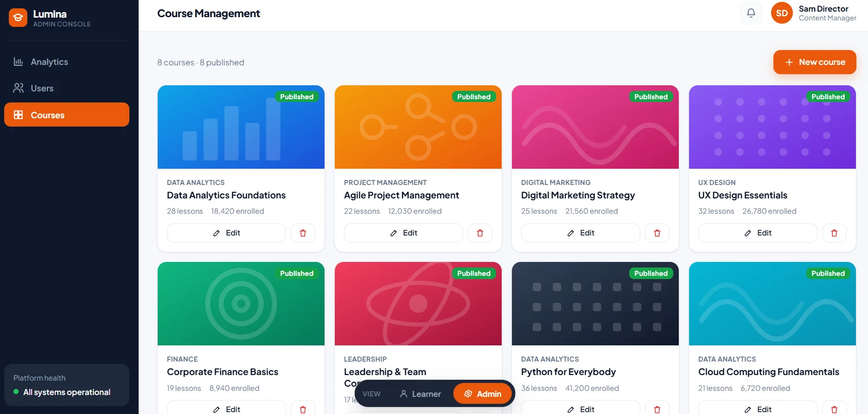This screenshot has width=868, height=414.
Task: Click the 'All systems operational' status
Action: tap(67, 392)
